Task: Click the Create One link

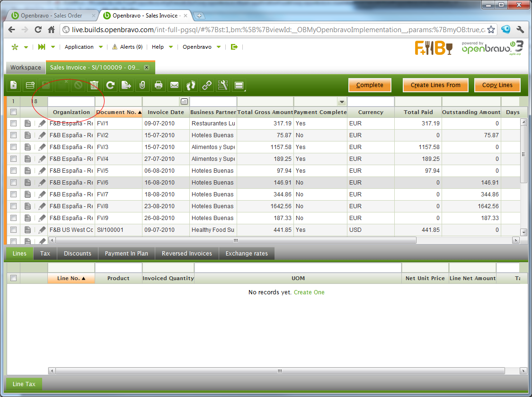Action: [x=309, y=292]
